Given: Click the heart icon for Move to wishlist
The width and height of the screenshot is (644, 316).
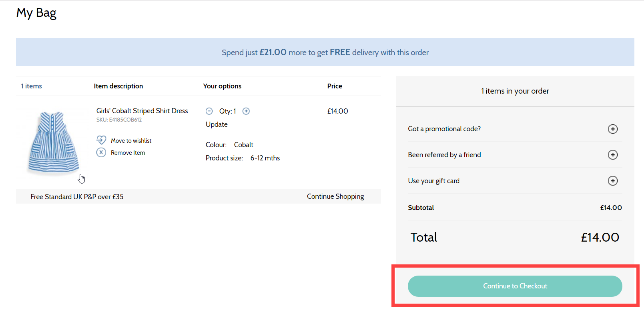Looking at the screenshot, I should [101, 140].
